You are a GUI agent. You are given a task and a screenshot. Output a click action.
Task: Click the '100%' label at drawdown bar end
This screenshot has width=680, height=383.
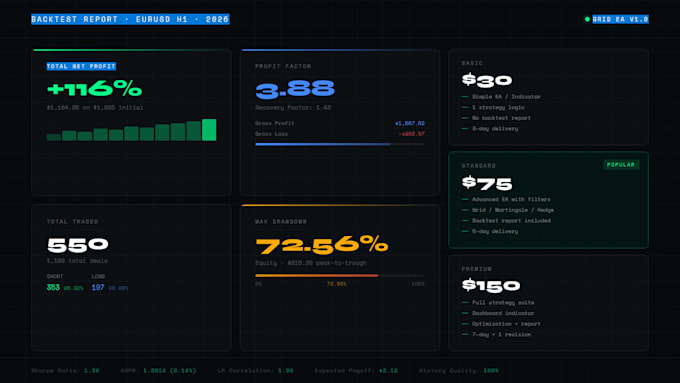coord(418,284)
